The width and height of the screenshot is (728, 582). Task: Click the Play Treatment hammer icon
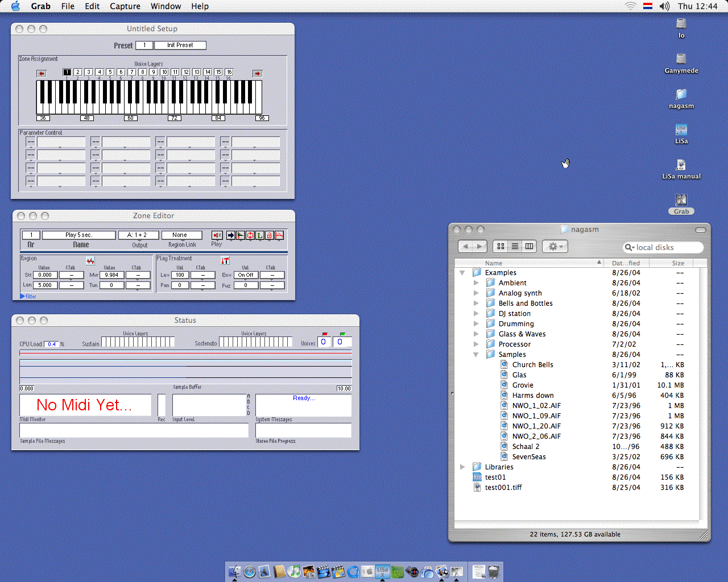[225, 260]
